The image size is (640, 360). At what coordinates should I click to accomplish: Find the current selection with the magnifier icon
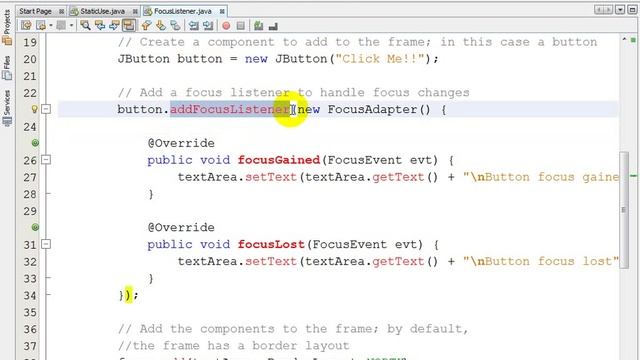(85, 26)
